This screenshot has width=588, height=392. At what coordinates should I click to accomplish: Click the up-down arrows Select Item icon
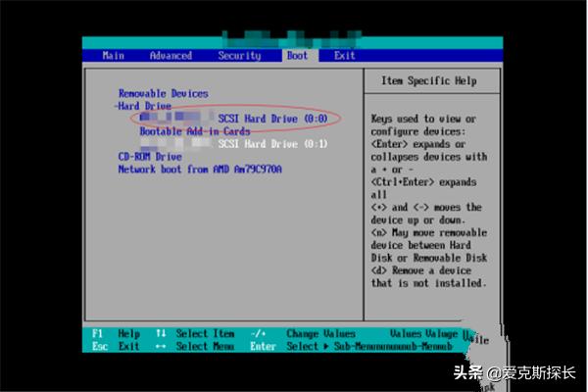coord(162,333)
